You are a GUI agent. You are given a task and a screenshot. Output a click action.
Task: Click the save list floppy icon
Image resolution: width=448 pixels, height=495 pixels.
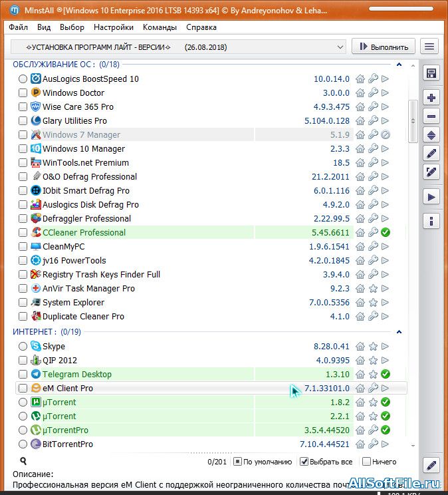click(431, 74)
